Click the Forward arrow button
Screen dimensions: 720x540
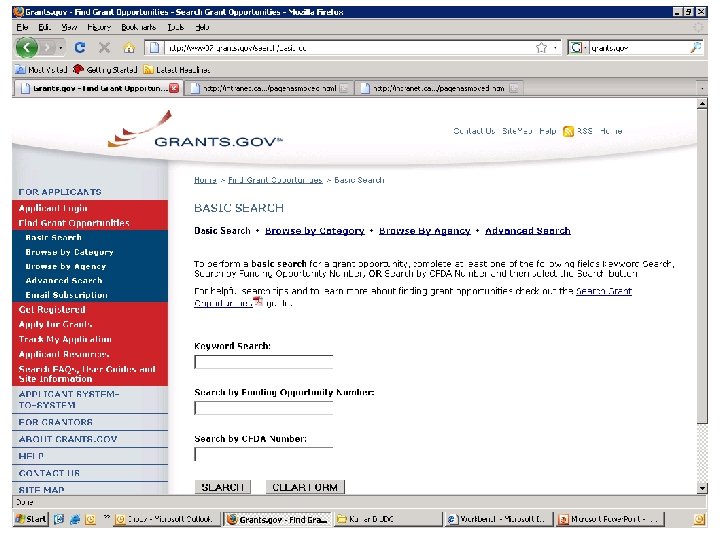pyautogui.click(x=47, y=47)
